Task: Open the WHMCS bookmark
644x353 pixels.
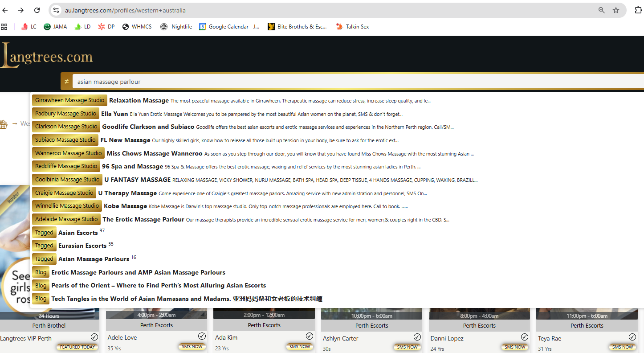Action: [137, 27]
